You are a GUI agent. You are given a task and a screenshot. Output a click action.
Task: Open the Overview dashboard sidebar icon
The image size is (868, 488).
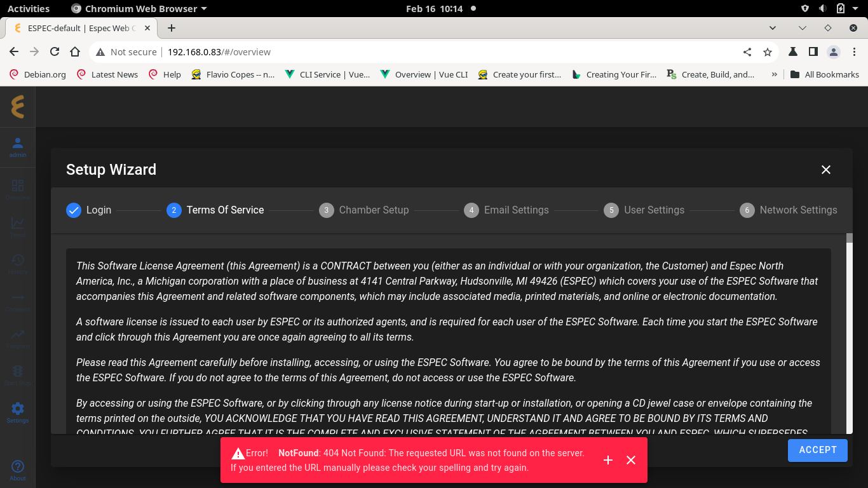18,189
